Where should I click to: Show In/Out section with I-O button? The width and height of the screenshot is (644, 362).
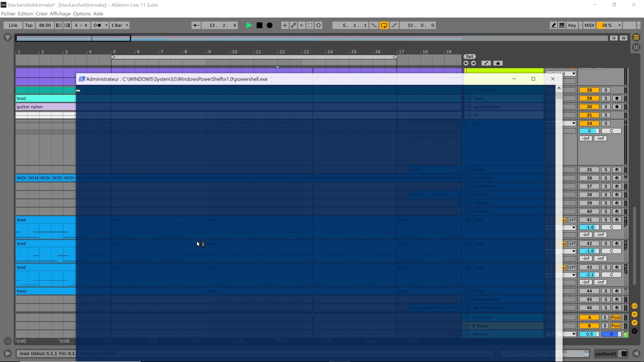click(635, 306)
